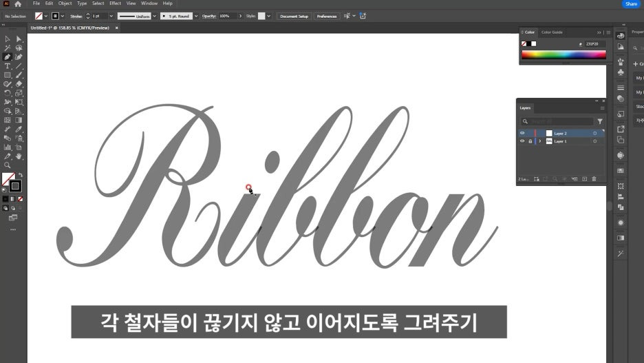The height and width of the screenshot is (363, 644).
Task: Click the Preferences button
Action: (x=327, y=16)
